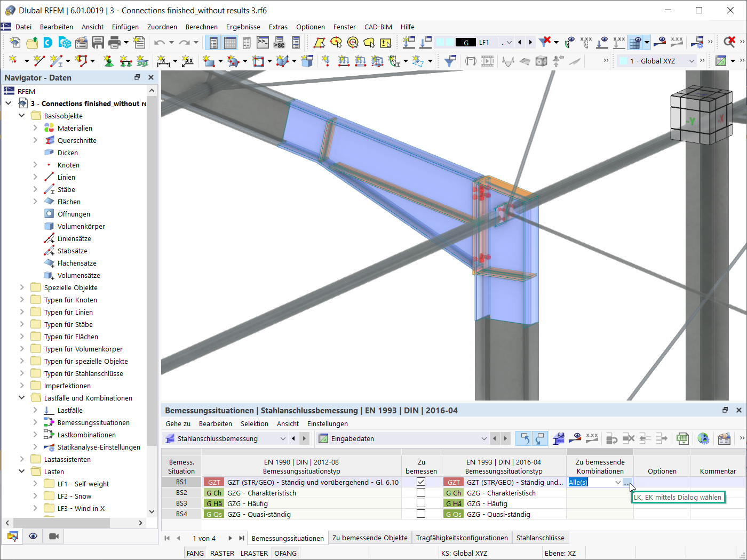
Task: Click the new polyline tool icon
Action: point(82,61)
